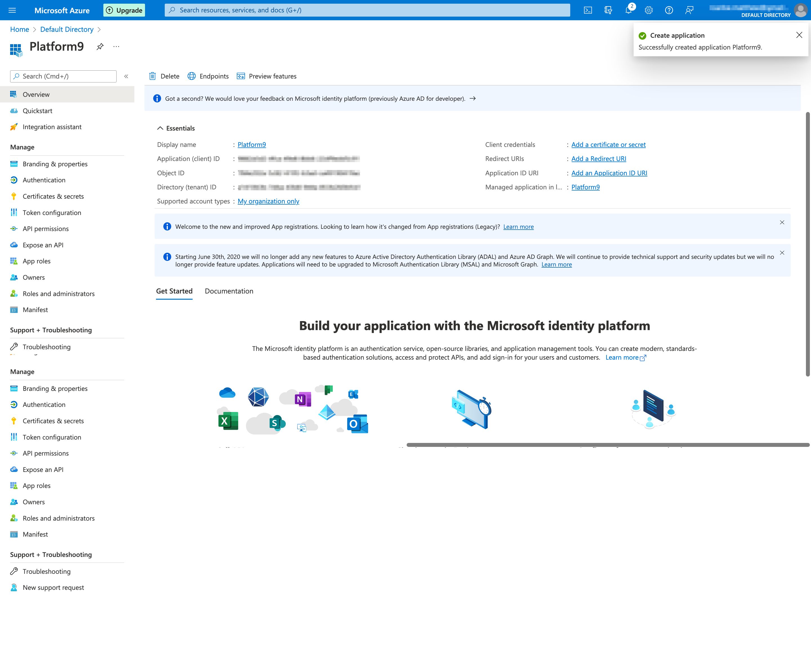This screenshot has width=811, height=672.
Task: Click Add a Redirect URI link
Action: tap(599, 159)
